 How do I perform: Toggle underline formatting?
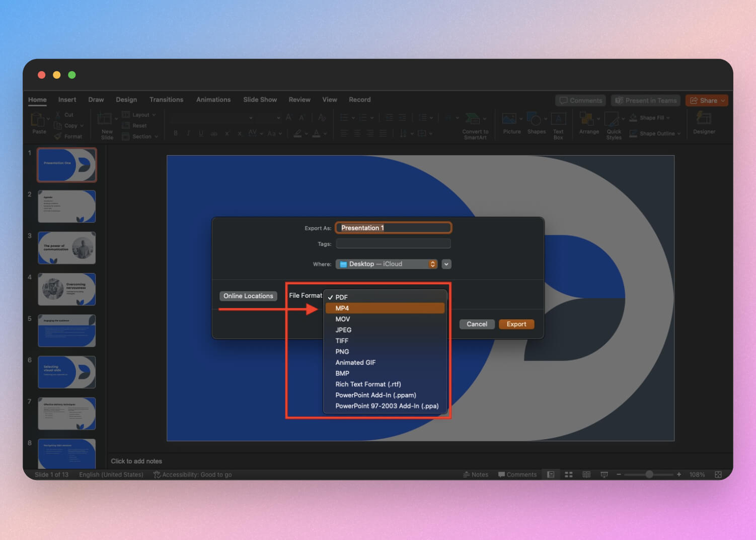pyautogui.click(x=200, y=133)
